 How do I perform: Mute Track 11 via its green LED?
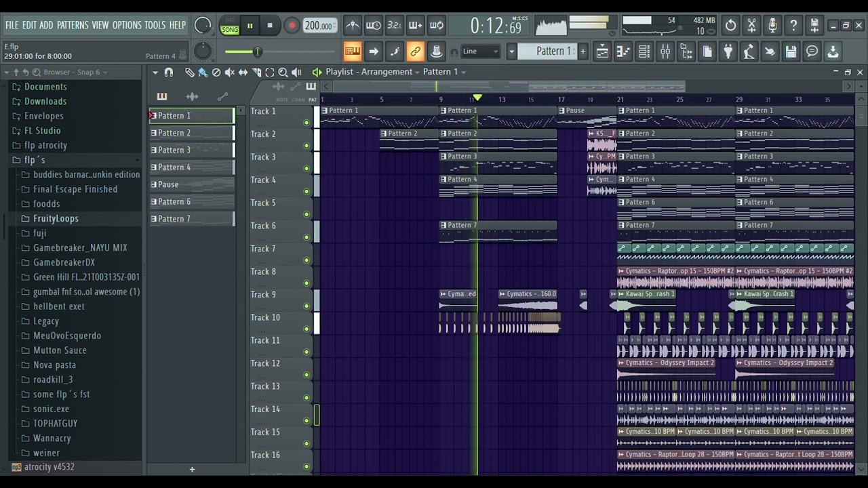tap(307, 352)
